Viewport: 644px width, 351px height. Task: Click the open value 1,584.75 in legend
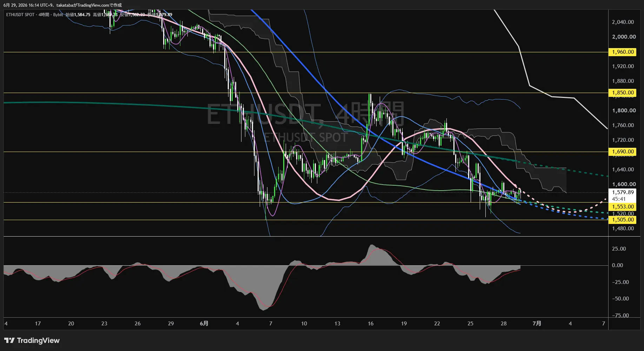point(82,15)
